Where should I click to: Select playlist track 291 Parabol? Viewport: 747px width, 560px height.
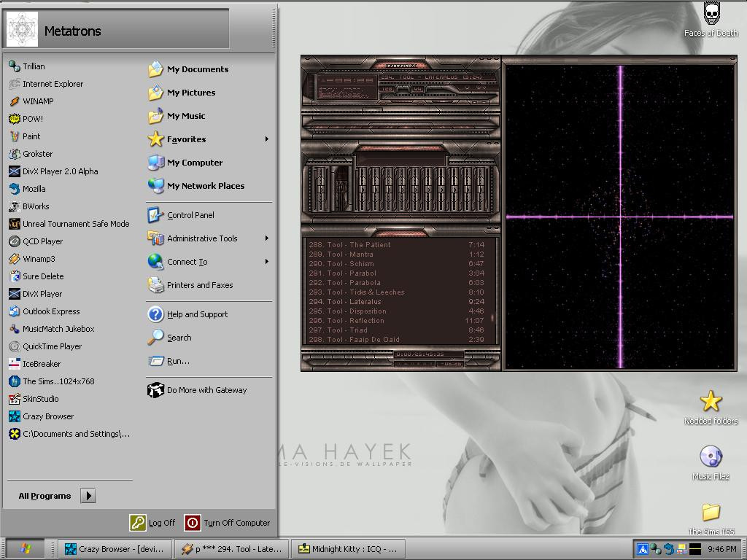coord(397,273)
